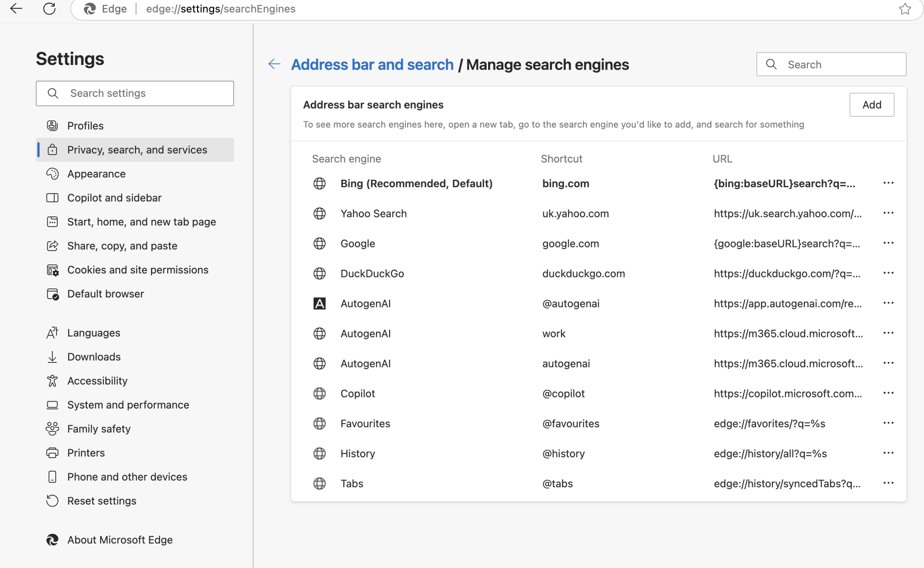This screenshot has width=924, height=568.
Task: Click the favourite star in the address bar
Action: pyautogui.click(x=905, y=9)
